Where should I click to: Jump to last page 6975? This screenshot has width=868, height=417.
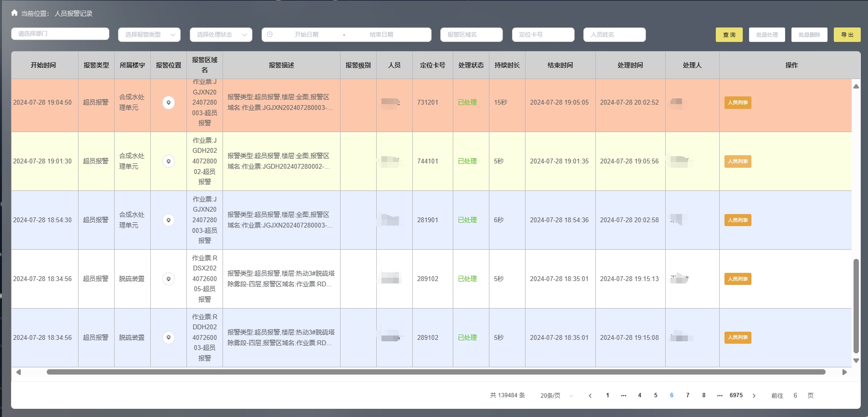(736, 395)
